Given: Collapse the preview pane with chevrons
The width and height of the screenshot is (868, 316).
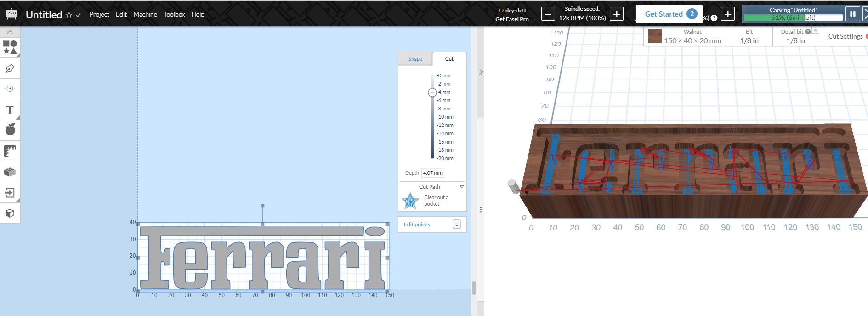Looking at the screenshot, I should (481, 72).
